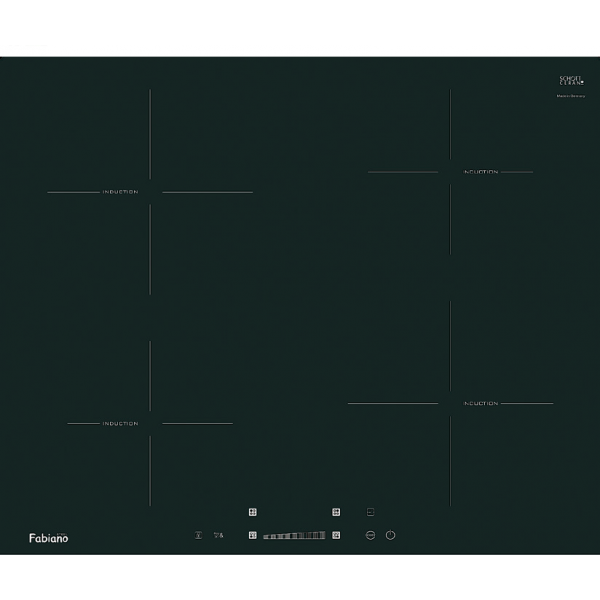This screenshot has height=600, width=600.
Task: Click the Fabiano brand logo
Action: point(49,538)
